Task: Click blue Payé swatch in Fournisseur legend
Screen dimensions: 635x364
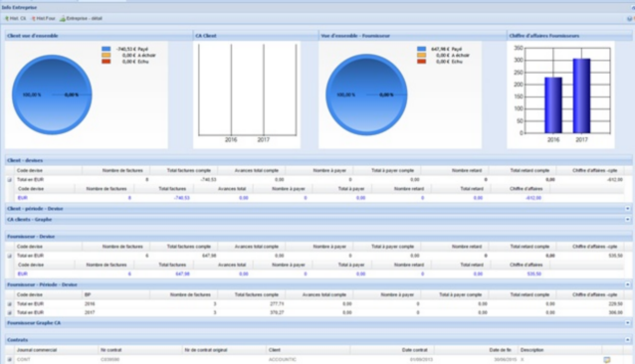Action: [x=422, y=49]
